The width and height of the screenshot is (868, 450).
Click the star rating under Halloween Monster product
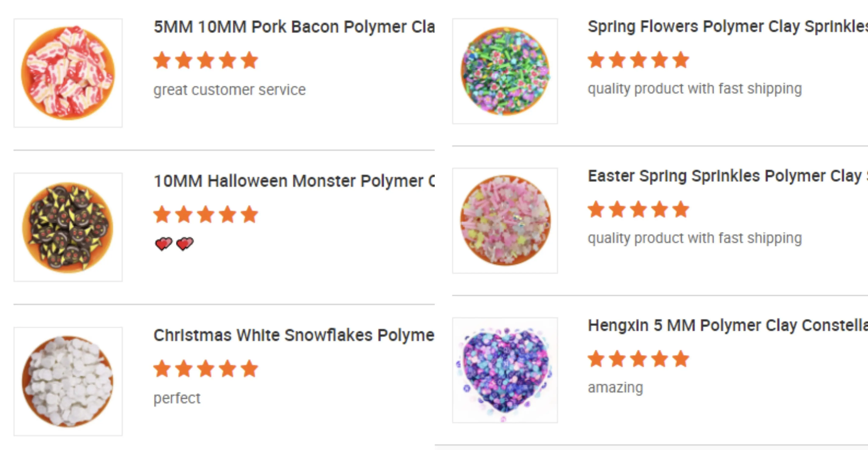pyautogui.click(x=206, y=214)
